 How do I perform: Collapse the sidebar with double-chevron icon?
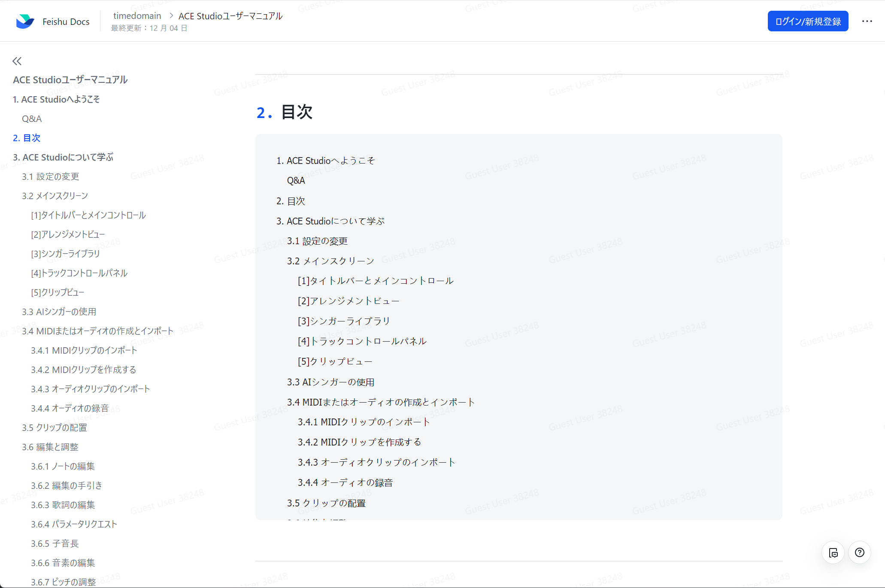point(17,61)
